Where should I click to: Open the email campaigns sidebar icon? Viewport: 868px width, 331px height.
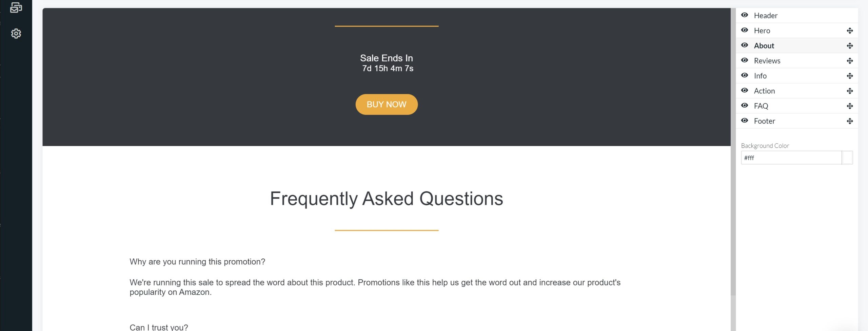coord(16,7)
